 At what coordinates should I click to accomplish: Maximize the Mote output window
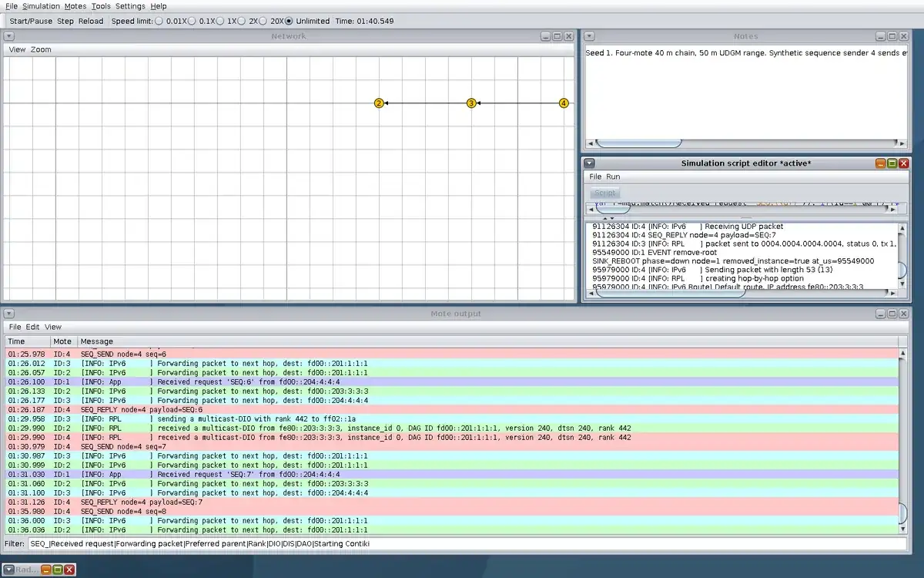892,314
